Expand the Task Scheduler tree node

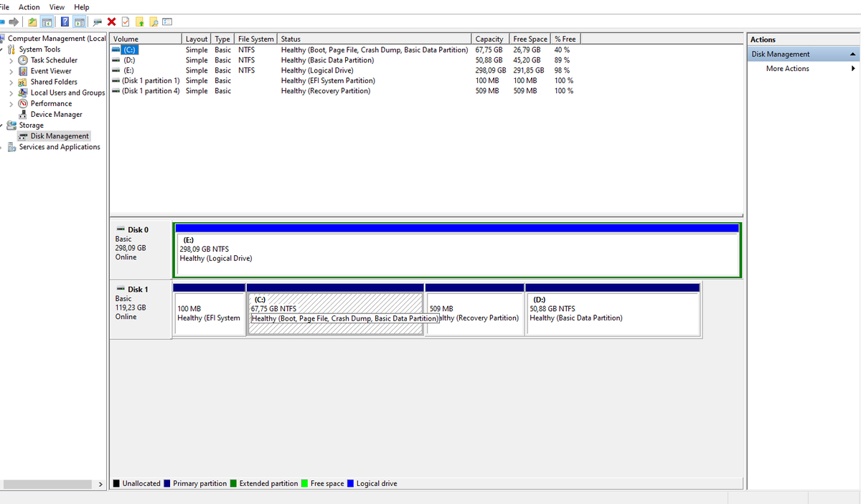coord(11,60)
